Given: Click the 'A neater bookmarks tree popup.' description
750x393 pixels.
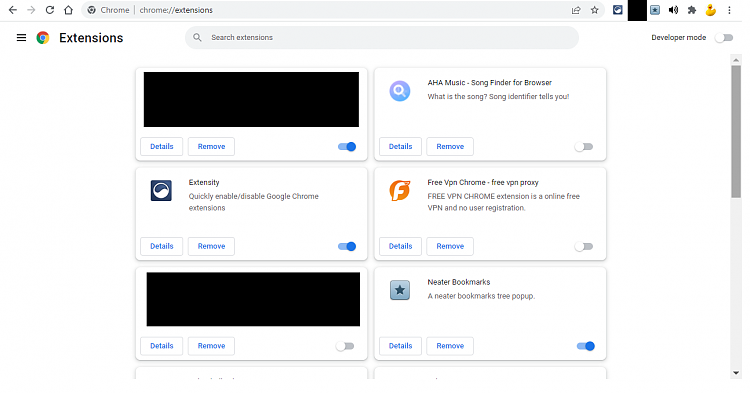Looking at the screenshot, I should click(x=481, y=296).
